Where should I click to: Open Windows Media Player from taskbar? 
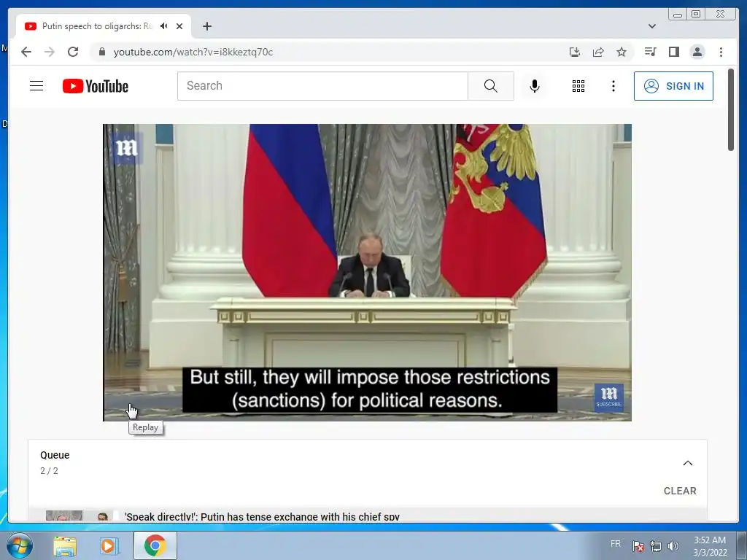[109, 545]
